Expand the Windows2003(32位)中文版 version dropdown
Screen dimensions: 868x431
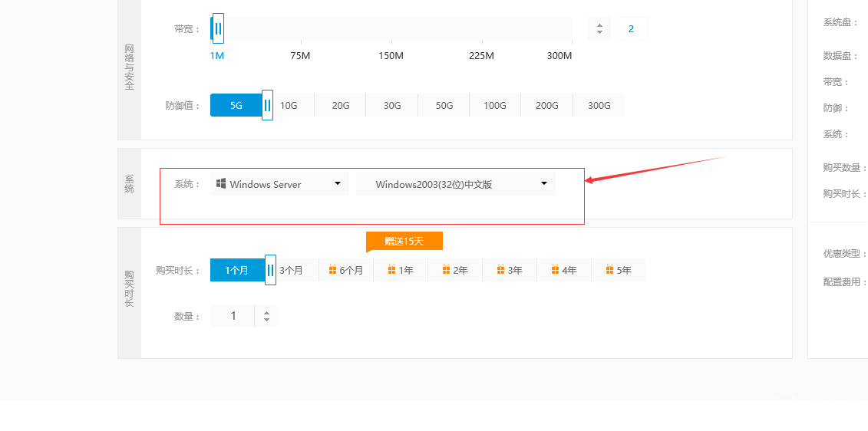(x=456, y=184)
